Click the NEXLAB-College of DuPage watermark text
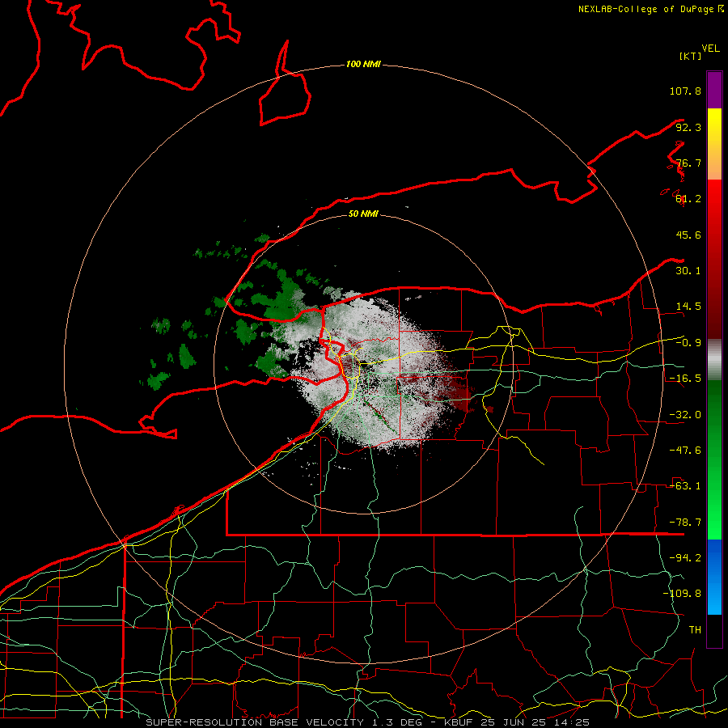This screenshot has height=728, width=728. pyautogui.click(x=650, y=9)
